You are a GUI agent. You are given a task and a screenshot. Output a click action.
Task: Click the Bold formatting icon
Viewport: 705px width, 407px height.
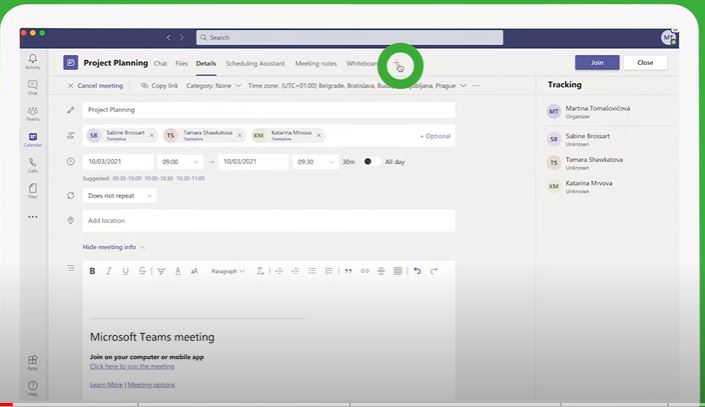93,271
